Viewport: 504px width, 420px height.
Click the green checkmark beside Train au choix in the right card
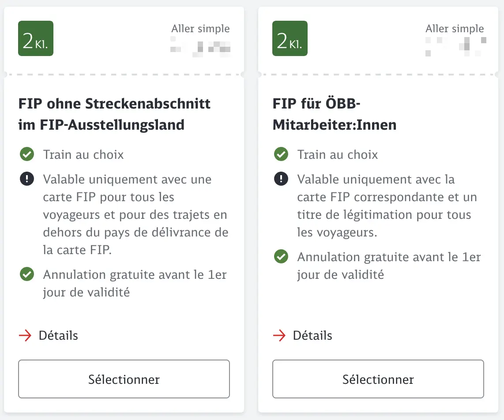281,155
